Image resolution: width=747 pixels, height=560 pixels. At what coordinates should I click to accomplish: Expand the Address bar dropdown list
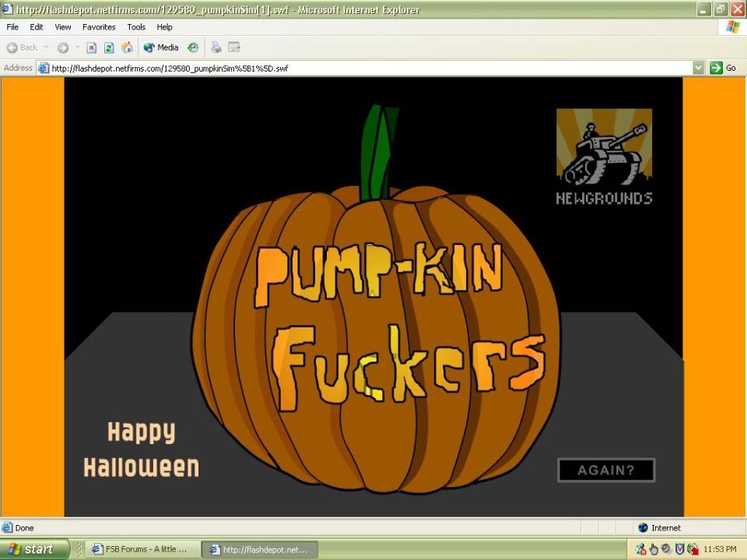click(x=699, y=68)
